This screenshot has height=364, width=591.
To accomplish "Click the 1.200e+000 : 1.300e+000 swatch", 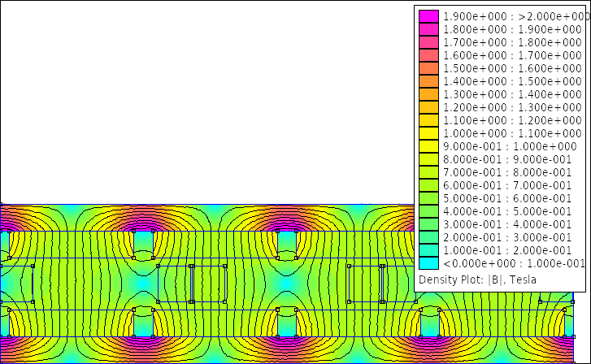I will point(428,107).
